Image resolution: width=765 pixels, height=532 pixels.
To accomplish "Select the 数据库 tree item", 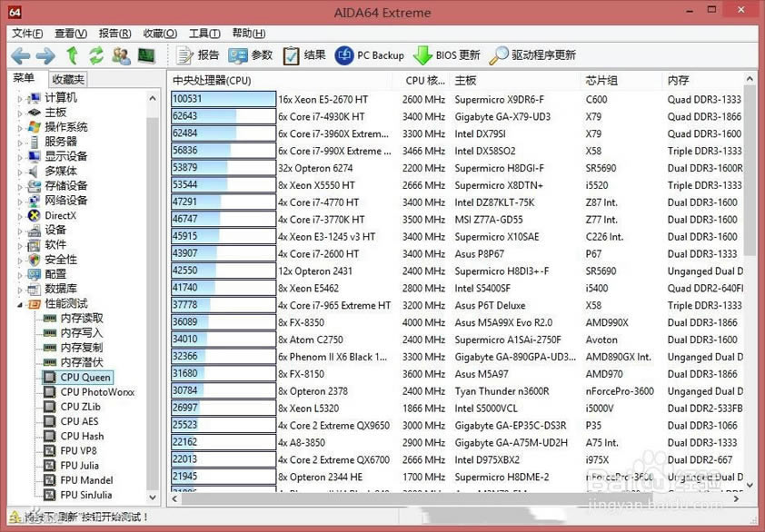I will pos(61,289).
